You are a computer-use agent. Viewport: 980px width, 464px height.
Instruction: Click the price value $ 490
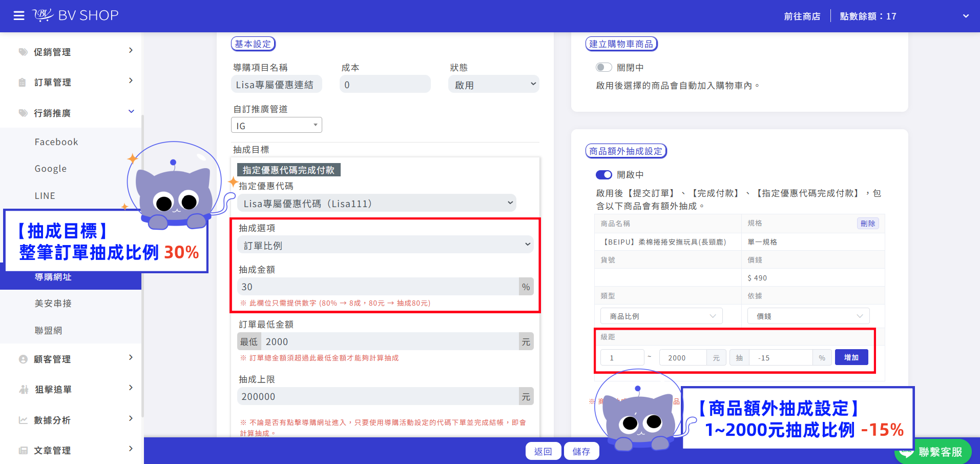tap(757, 278)
